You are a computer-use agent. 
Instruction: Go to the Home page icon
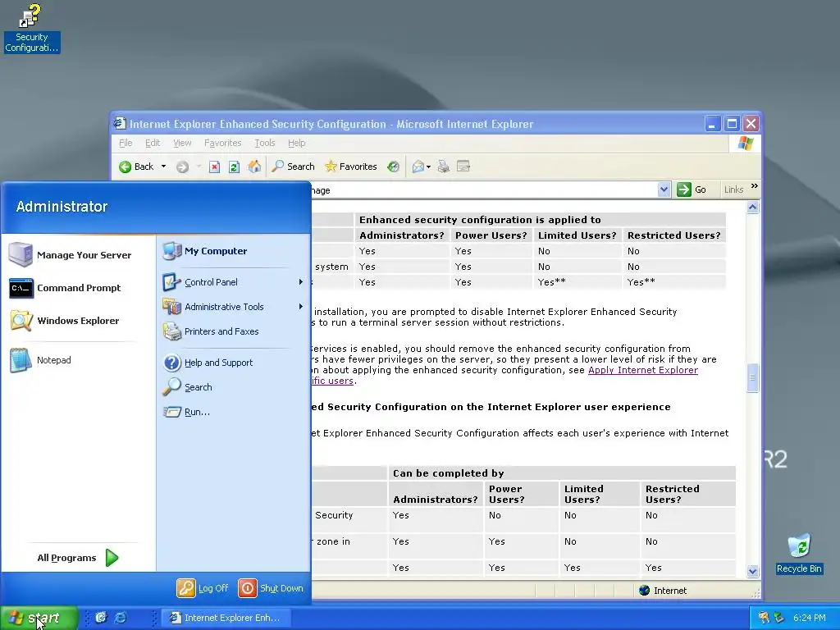[x=254, y=167]
